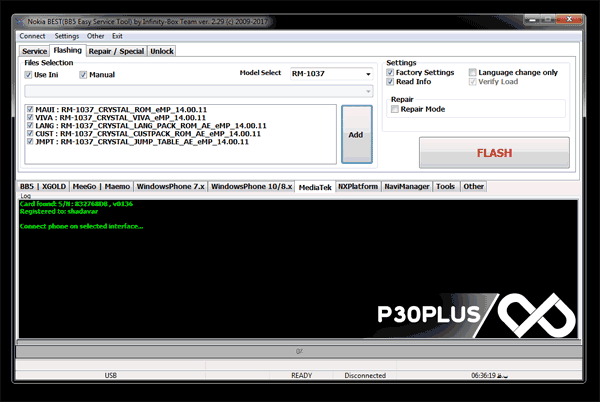Select the BB5 | XGOLD platform tab
600x402 pixels.
coord(43,187)
